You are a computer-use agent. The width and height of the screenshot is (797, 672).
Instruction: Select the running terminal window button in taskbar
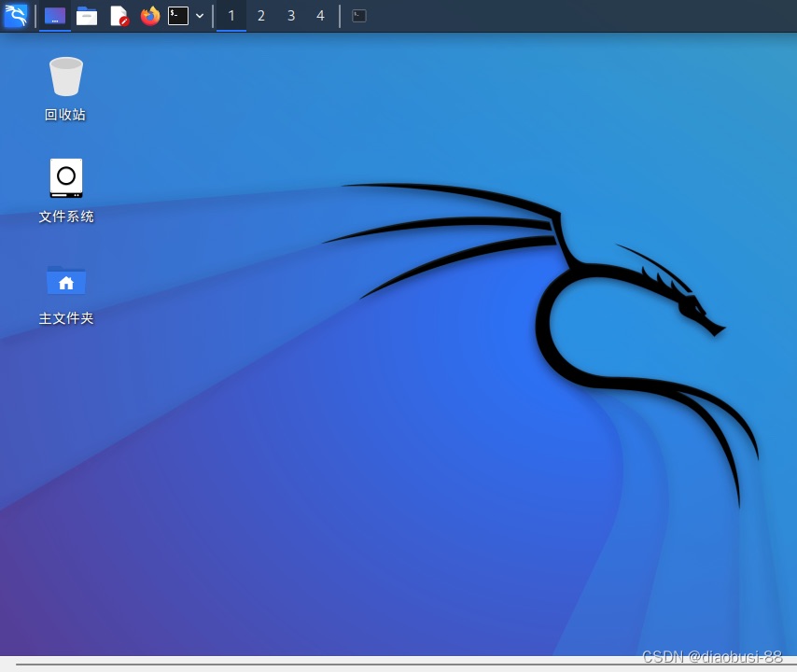tap(359, 16)
